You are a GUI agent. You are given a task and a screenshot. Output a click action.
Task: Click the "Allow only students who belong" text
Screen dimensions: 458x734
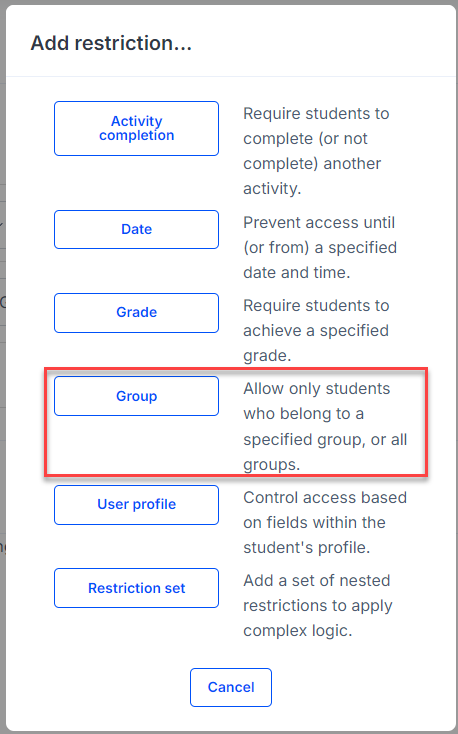tap(317, 401)
